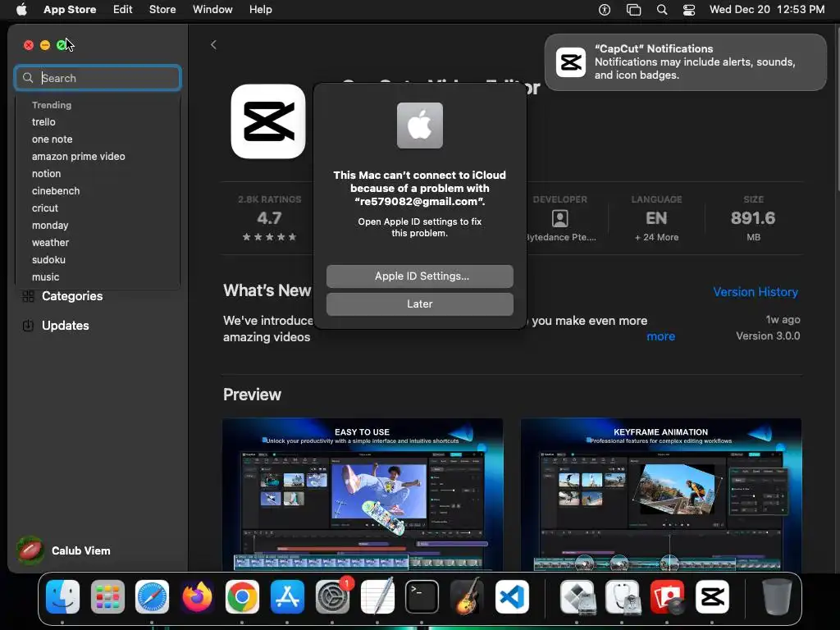
Task: Select trending search sudoku
Action: 48,259
